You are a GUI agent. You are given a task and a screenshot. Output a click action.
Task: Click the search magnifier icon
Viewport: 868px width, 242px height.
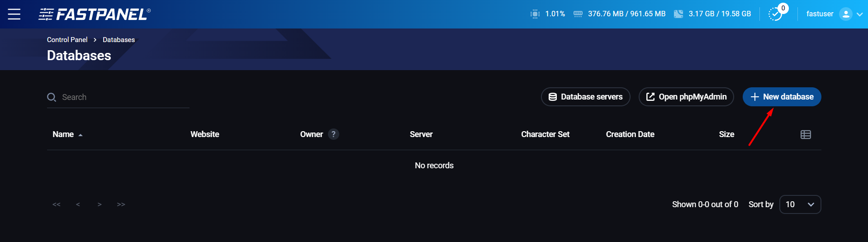[52, 97]
